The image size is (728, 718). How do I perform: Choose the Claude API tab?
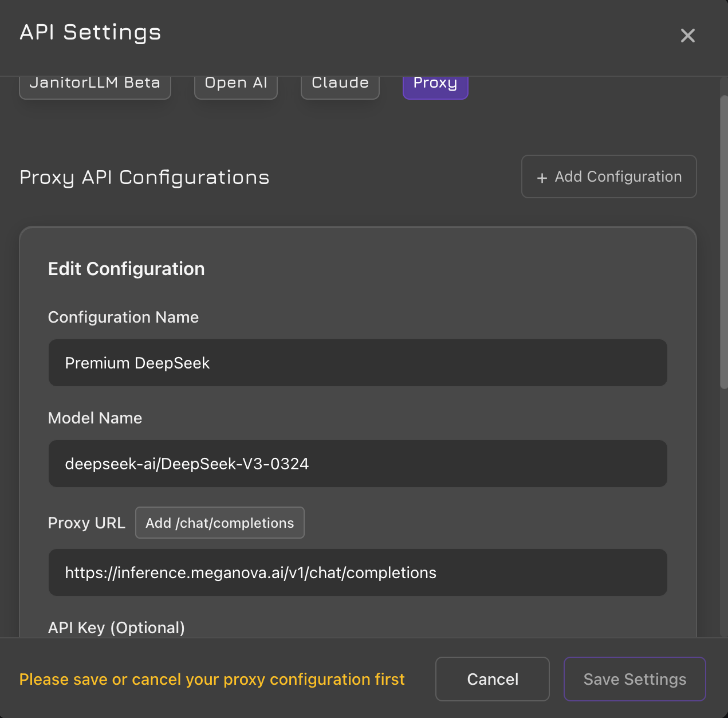pyautogui.click(x=340, y=85)
